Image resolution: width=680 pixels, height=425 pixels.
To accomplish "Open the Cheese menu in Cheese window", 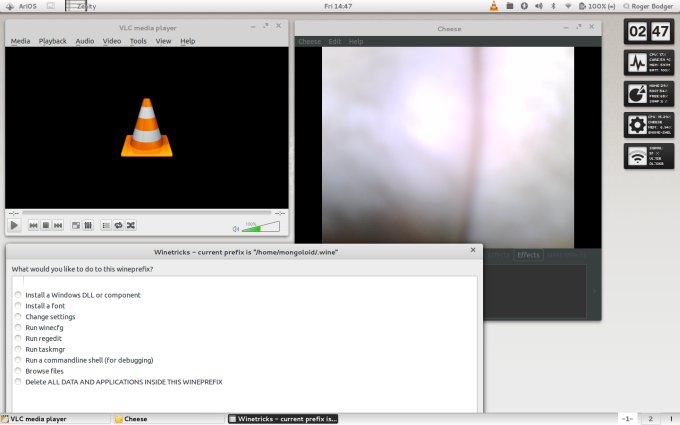I will 309,42.
